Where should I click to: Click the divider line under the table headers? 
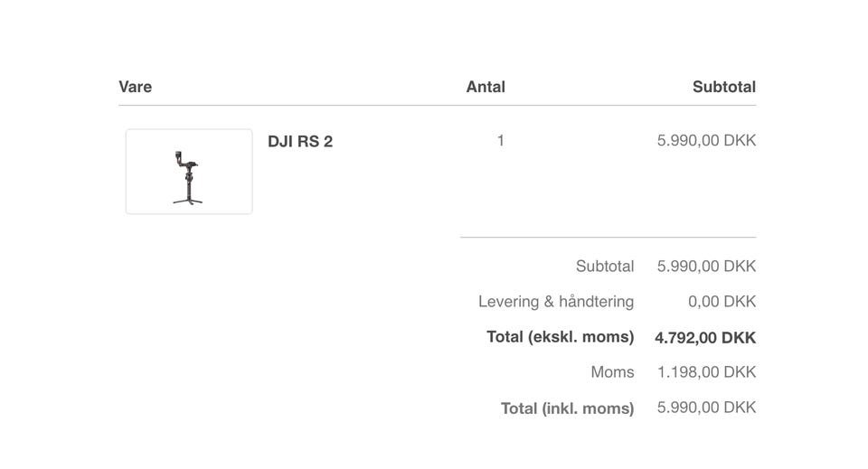coord(437,106)
